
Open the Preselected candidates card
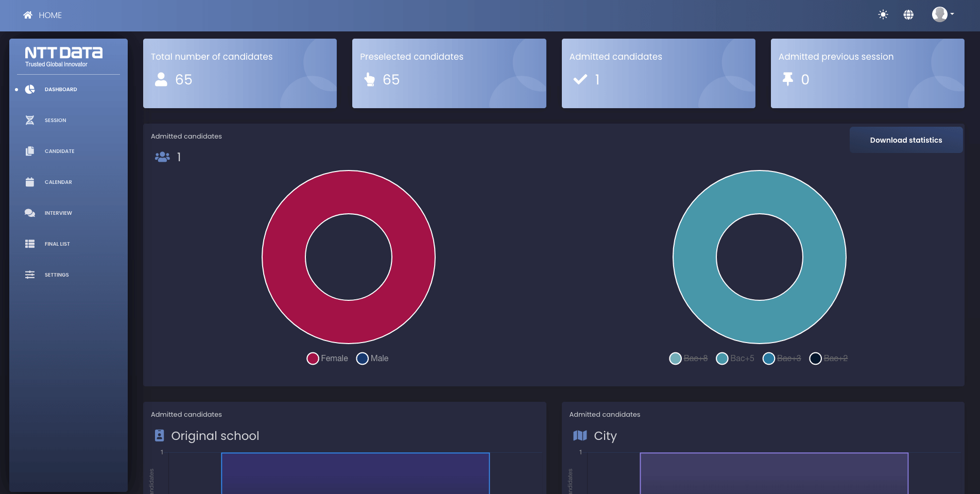click(449, 73)
